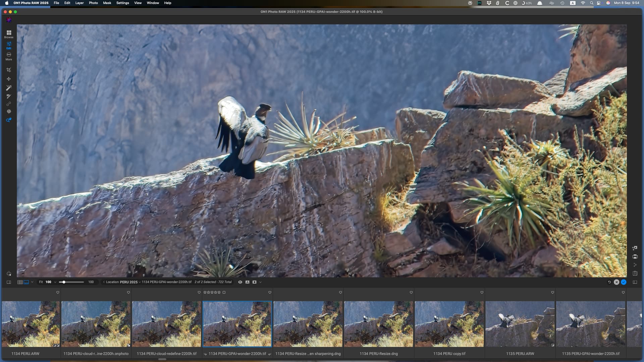Image resolution: width=644 pixels, height=362 pixels.
Task: Toggle the preview eye icon in the bottom bar
Action: [240, 282]
